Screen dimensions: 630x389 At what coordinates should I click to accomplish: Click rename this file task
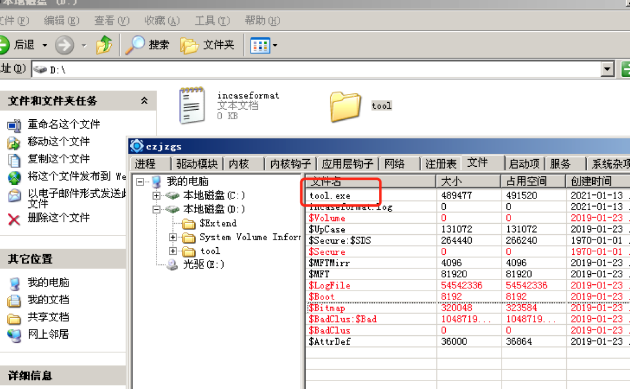(x=63, y=125)
